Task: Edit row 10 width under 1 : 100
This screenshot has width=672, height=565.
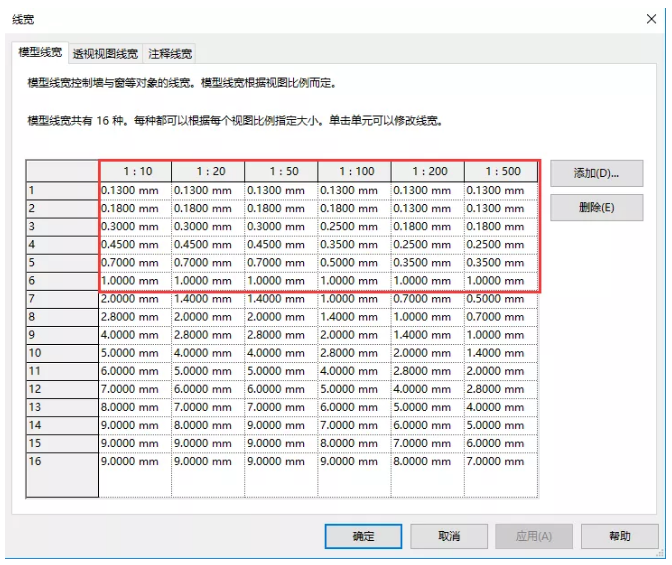Action: point(354,353)
